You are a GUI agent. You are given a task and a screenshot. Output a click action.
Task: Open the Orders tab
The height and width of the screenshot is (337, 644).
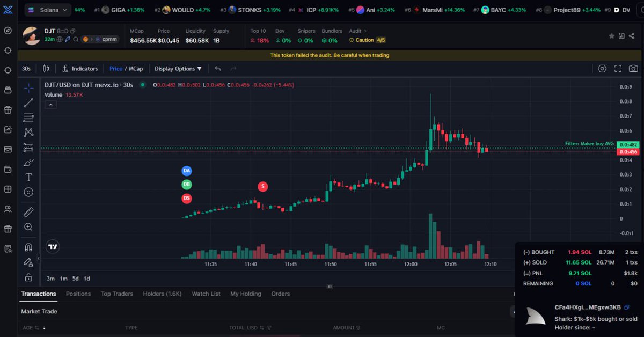tap(280, 294)
